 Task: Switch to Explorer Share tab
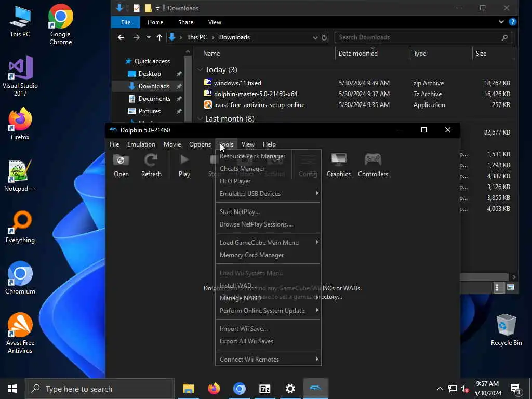coord(185,22)
